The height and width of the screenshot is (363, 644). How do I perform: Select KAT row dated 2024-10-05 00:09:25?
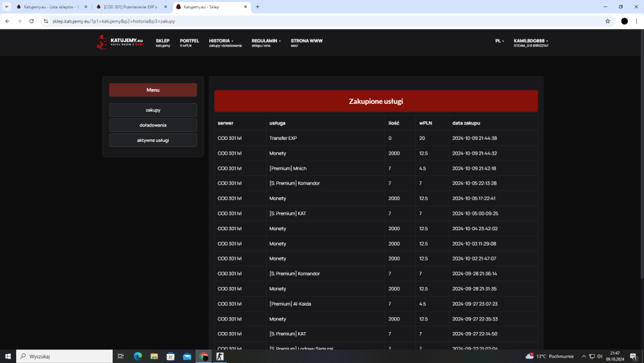point(376,213)
